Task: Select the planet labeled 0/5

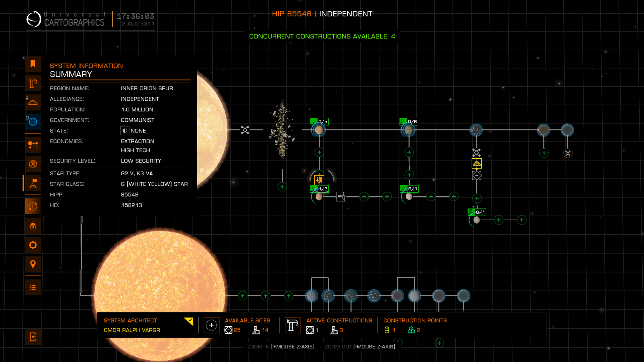Action: tap(319, 130)
